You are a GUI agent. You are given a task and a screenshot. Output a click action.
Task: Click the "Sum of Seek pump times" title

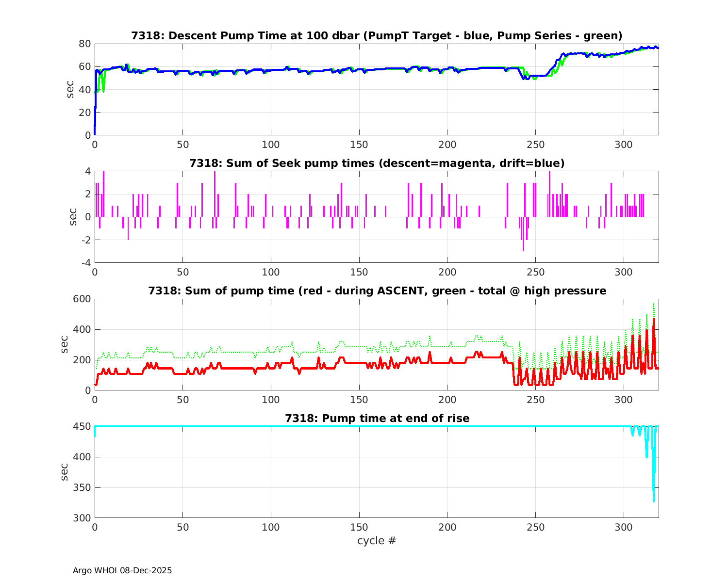[377, 163]
